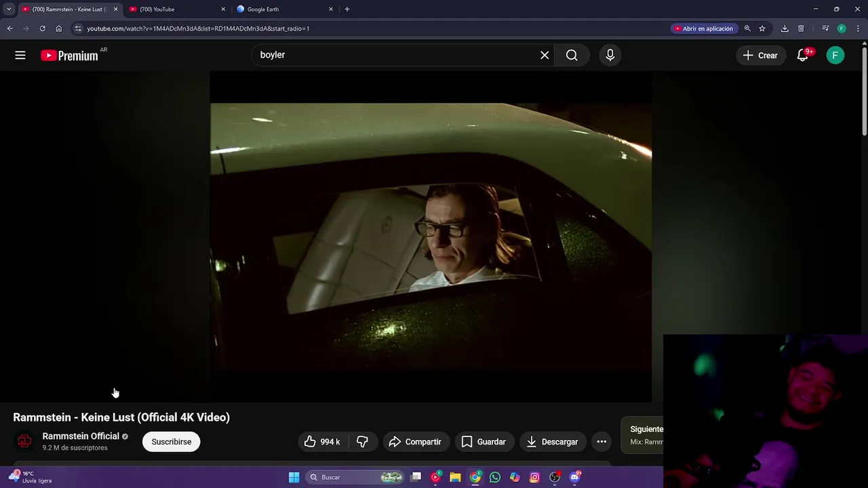Open the weather widget showing 16°C
This screenshot has height=488, width=868.
[31, 477]
